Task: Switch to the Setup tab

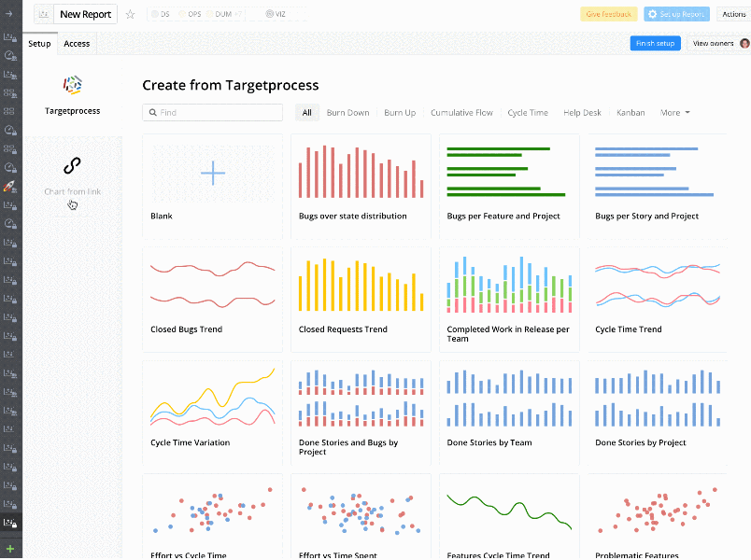Action: pos(39,44)
